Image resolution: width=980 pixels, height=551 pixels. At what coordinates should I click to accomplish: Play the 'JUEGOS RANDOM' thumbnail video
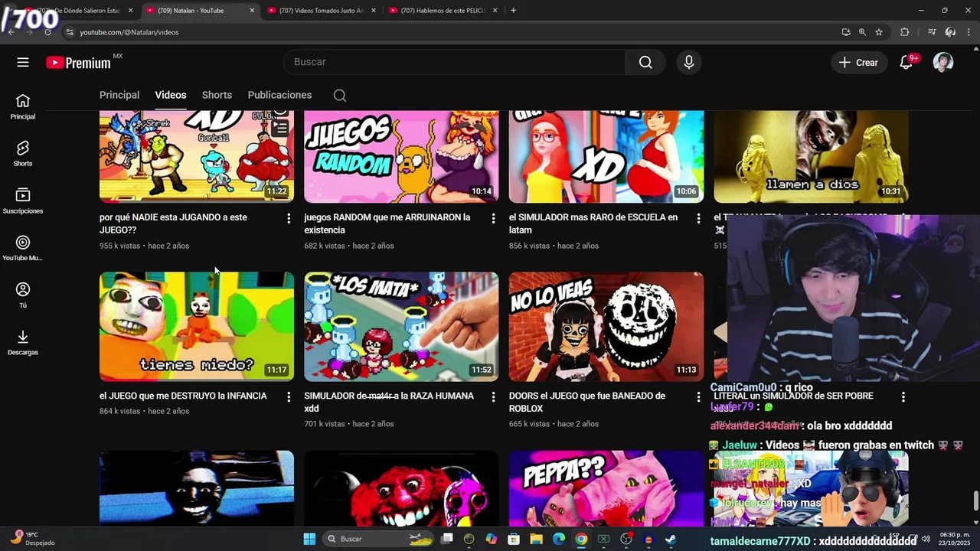click(x=401, y=157)
